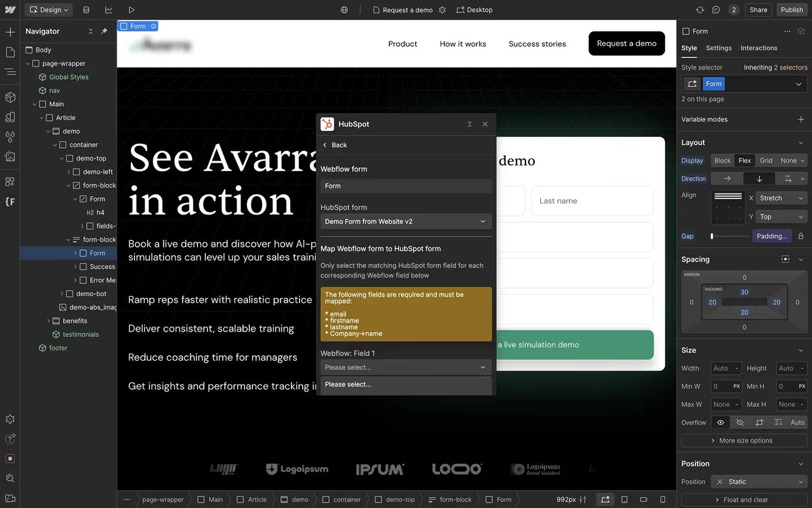
Task: Open the search magnifier icon
Action: pos(10,479)
